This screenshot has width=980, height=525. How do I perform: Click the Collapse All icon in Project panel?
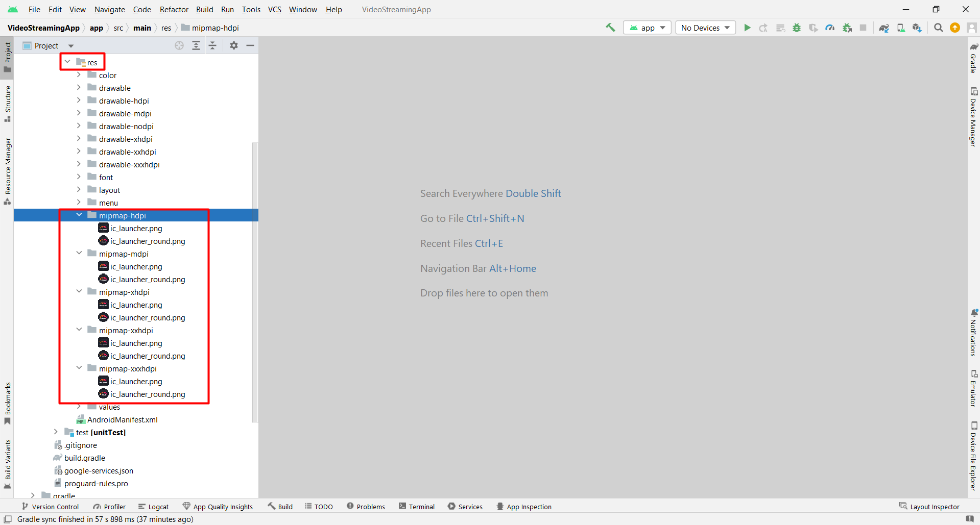[x=213, y=45]
